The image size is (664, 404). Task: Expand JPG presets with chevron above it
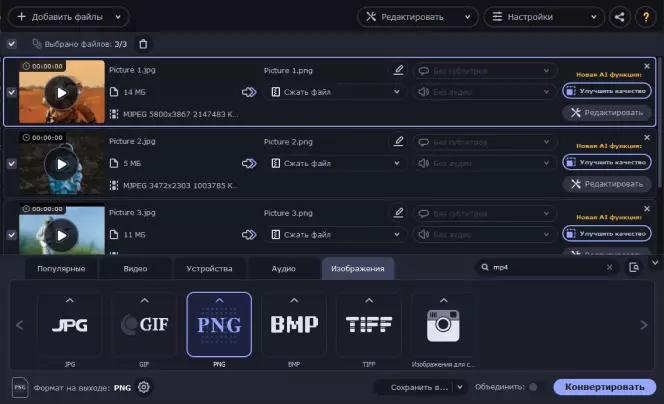[70, 300]
